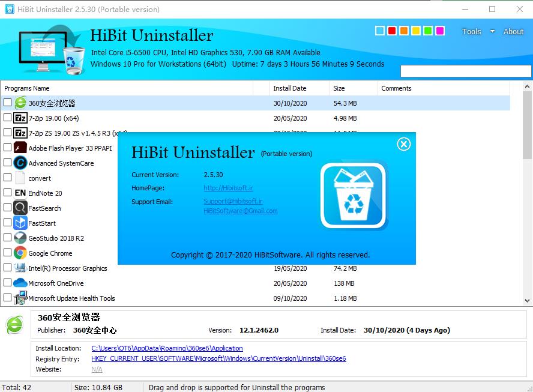Select the Intel(R) Processor Graphics row

click(x=255, y=268)
